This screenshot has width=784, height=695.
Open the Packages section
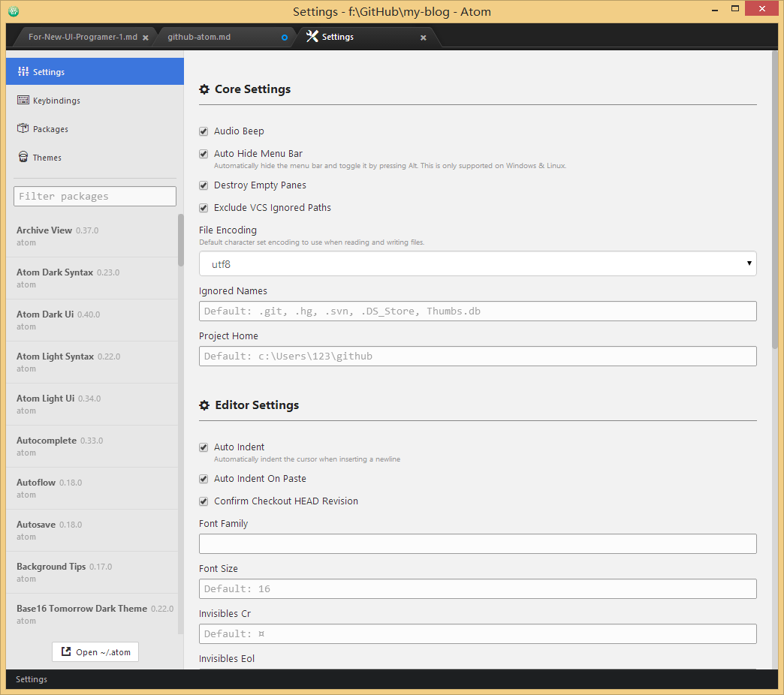pyautogui.click(x=95, y=128)
